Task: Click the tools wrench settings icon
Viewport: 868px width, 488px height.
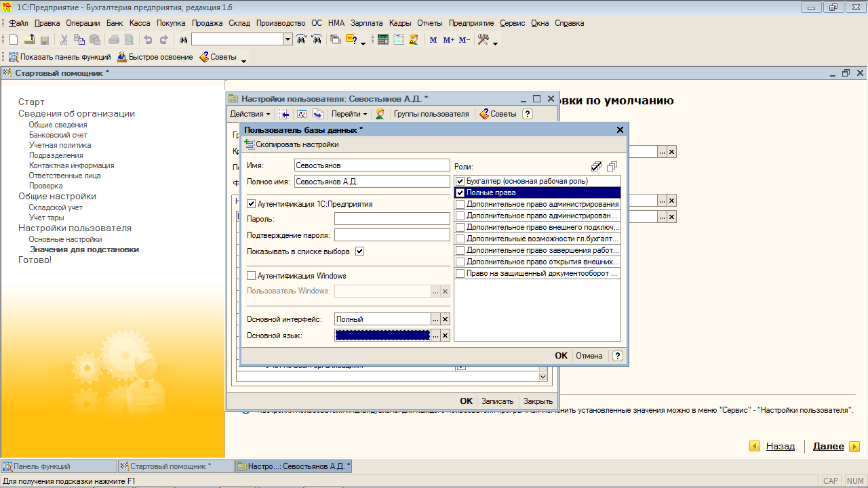Action: (x=484, y=40)
